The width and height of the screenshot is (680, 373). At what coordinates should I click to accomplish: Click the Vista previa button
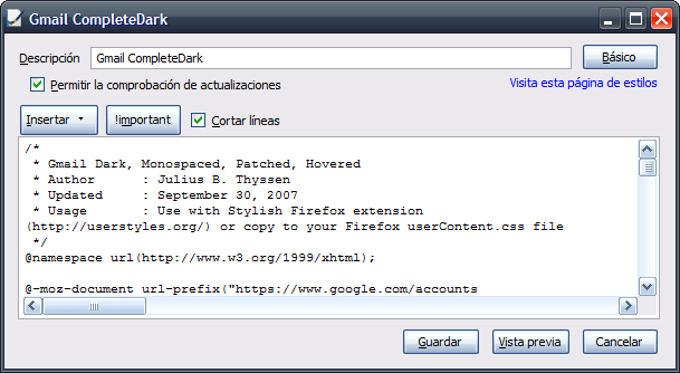click(x=530, y=342)
